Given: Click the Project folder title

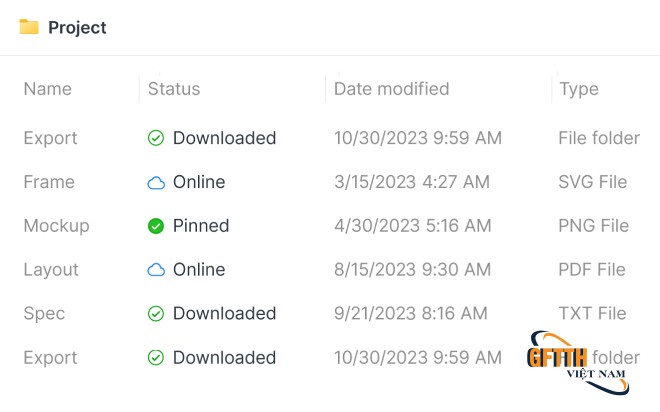Looking at the screenshot, I should (x=77, y=28).
